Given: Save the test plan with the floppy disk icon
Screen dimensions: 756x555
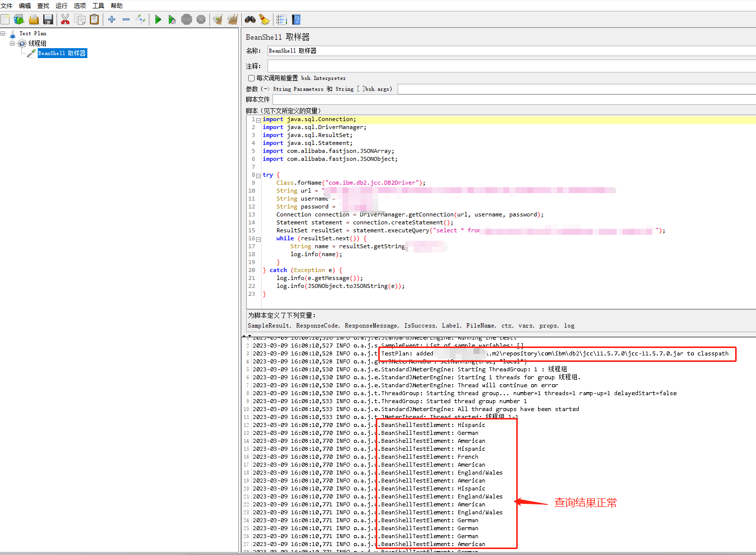Looking at the screenshot, I should click(48, 19).
